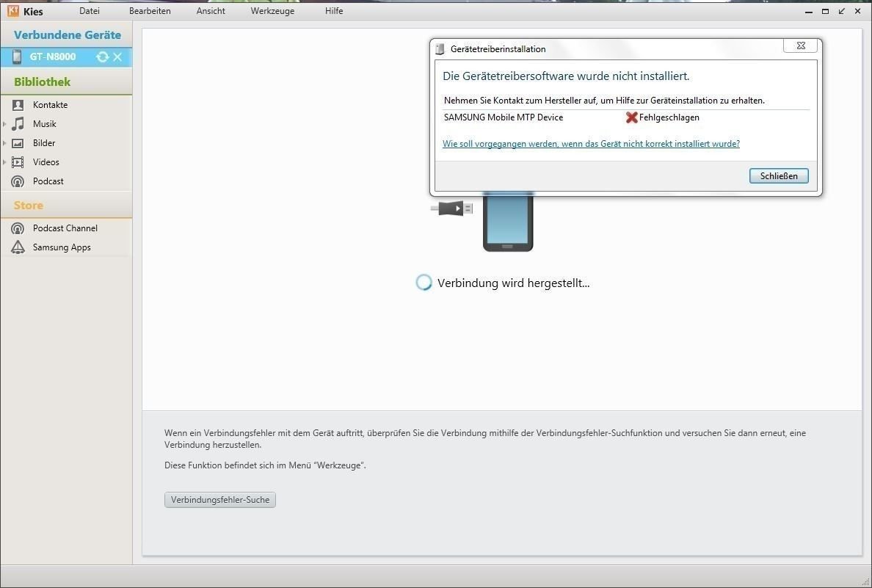872x588 pixels.
Task: Click the resize grip in status bar
Action: click(865, 581)
